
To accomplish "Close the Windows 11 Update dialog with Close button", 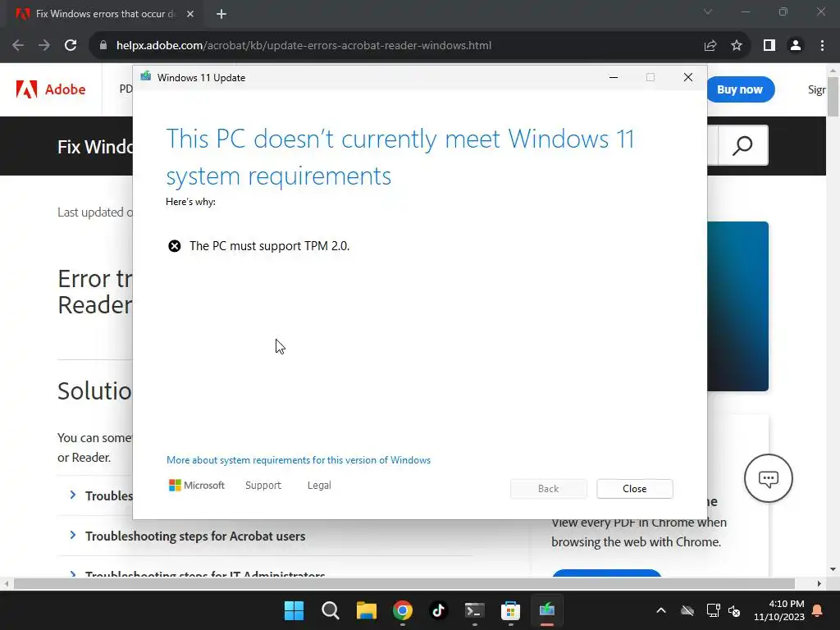I will (x=634, y=489).
